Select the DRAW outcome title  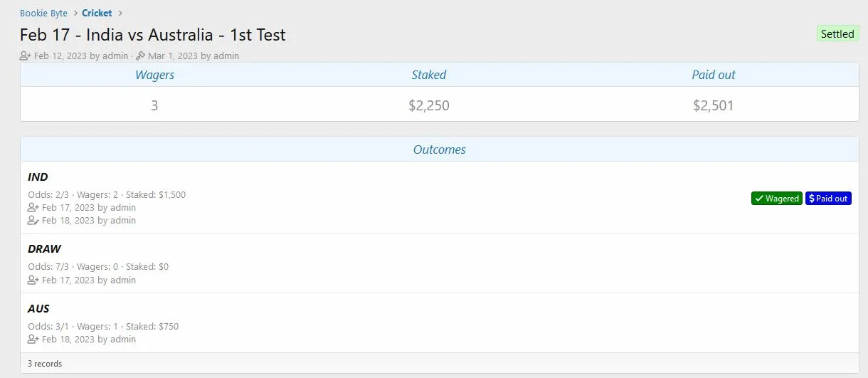click(x=44, y=249)
